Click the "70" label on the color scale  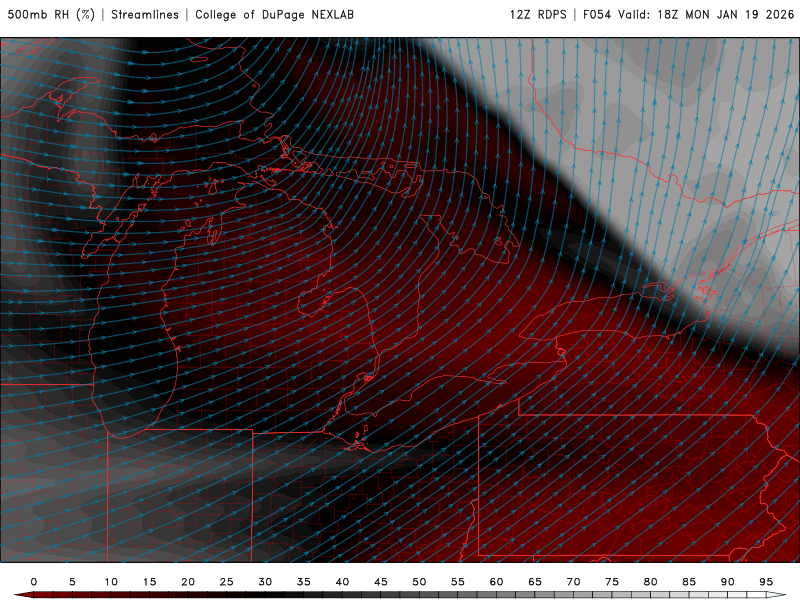573,582
